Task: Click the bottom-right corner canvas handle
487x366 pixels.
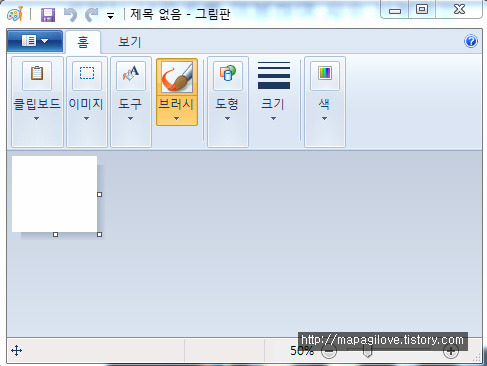Action: (x=99, y=235)
